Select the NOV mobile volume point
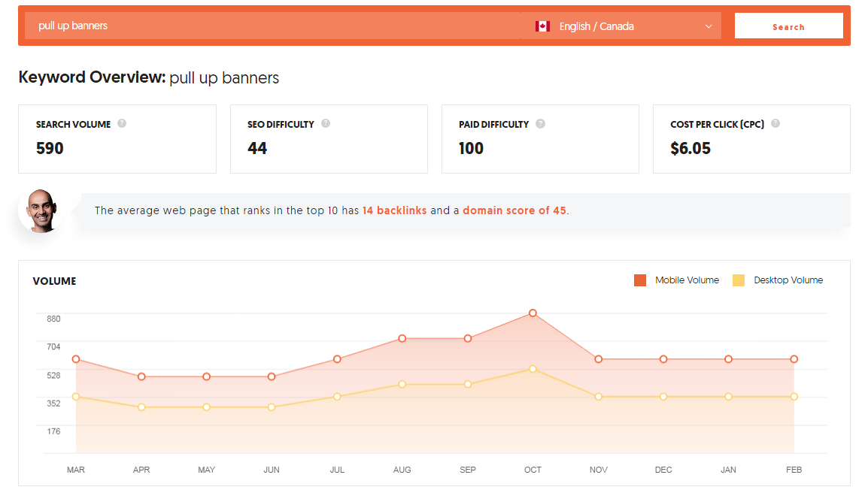Image resolution: width=868 pixels, height=496 pixels. pos(599,359)
